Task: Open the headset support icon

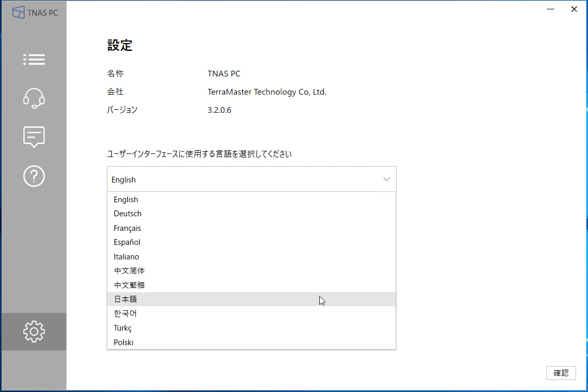Action: (34, 98)
